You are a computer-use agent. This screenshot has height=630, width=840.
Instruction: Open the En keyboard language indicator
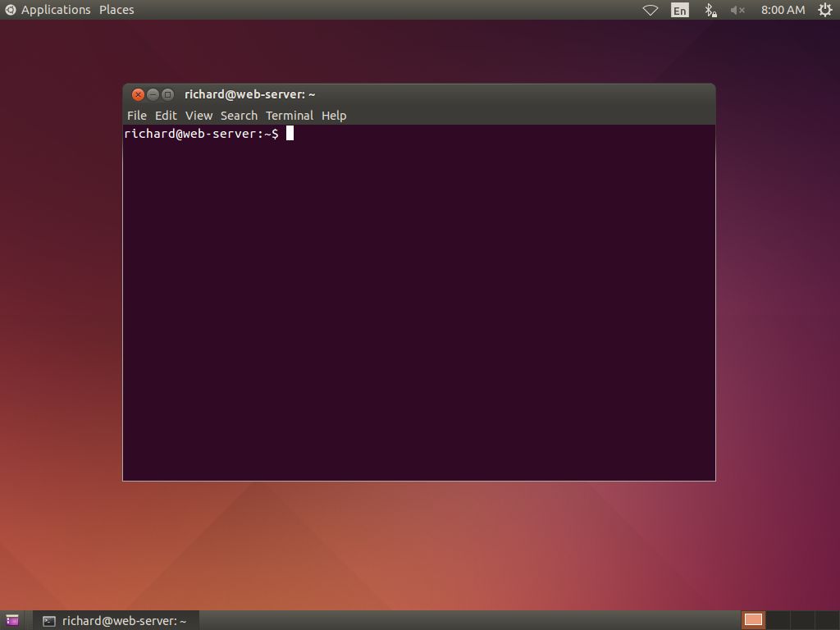679,10
